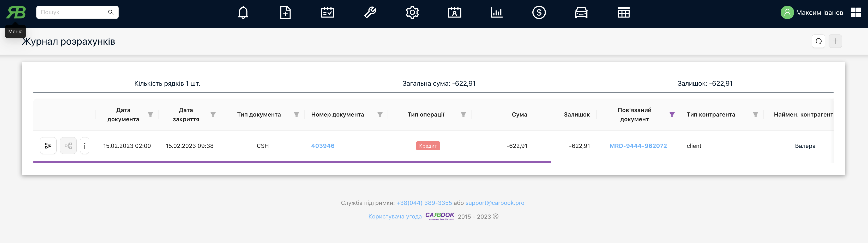
Task: Open filter for Тип документа column
Action: [297, 115]
